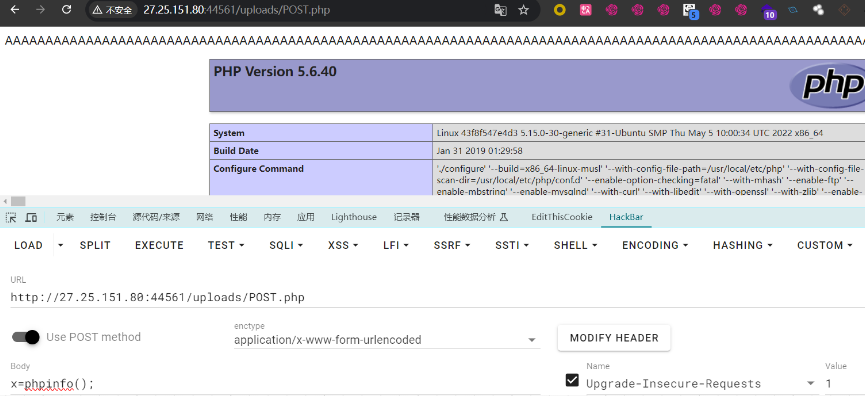Click the Configure Command row label
The width and height of the screenshot is (865, 396).
tap(259, 169)
